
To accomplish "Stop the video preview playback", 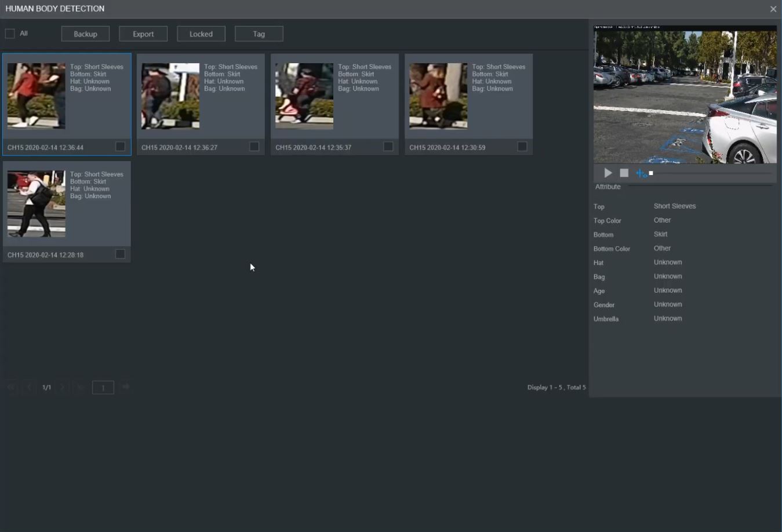I will (624, 173).
